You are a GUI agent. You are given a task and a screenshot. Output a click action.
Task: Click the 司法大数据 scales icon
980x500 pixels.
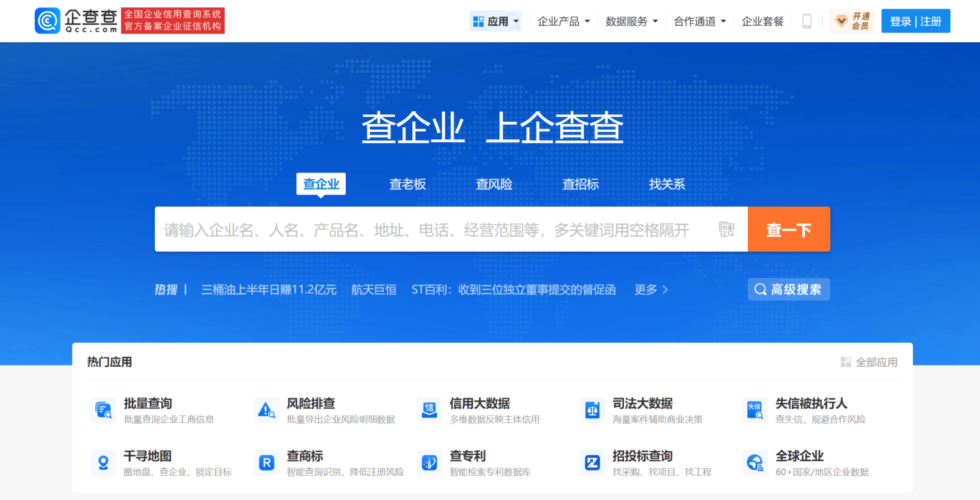[592, 410]
